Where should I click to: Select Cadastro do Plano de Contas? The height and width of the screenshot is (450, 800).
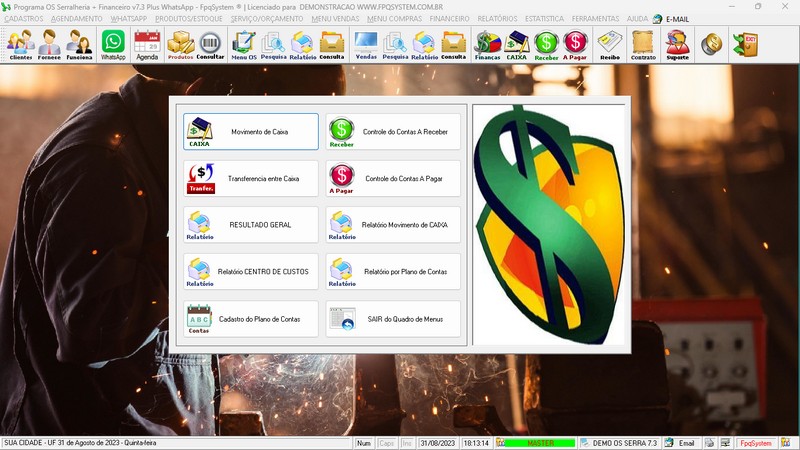click(x=251, y=319)
